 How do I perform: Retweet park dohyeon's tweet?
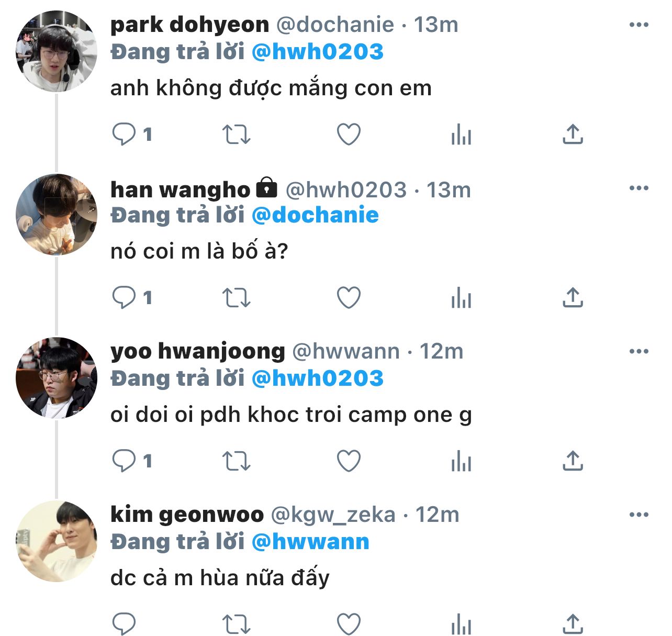point(237,135)
